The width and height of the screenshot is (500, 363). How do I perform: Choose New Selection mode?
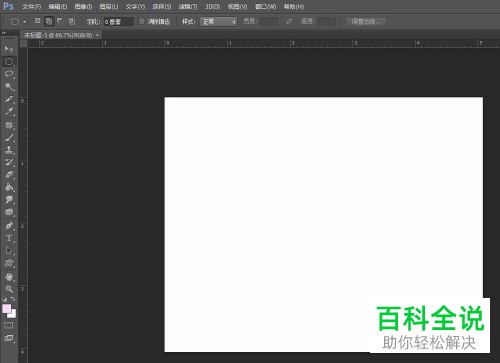point(37,21)
